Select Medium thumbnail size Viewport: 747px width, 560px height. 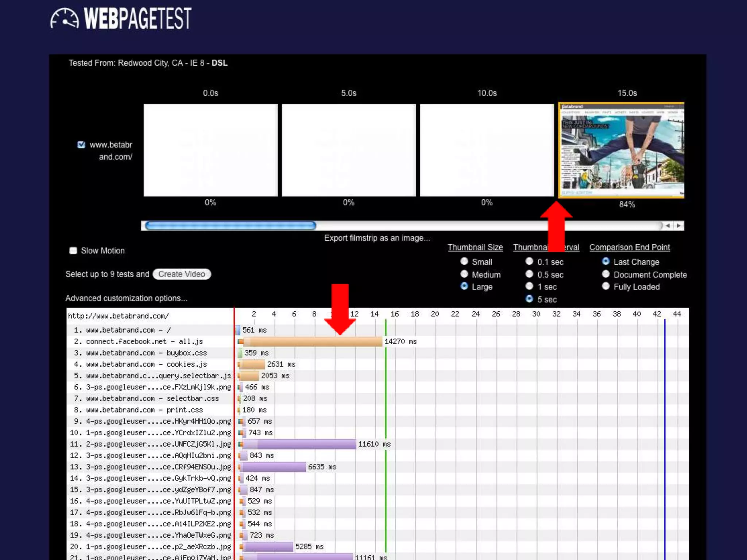(464, 274)
